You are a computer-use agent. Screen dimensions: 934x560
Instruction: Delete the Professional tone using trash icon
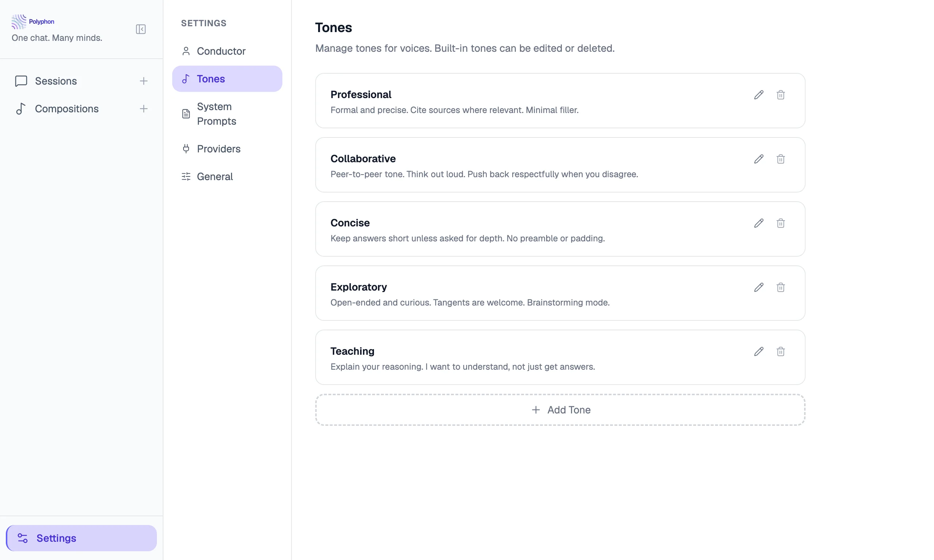click(x=780, y=95)
